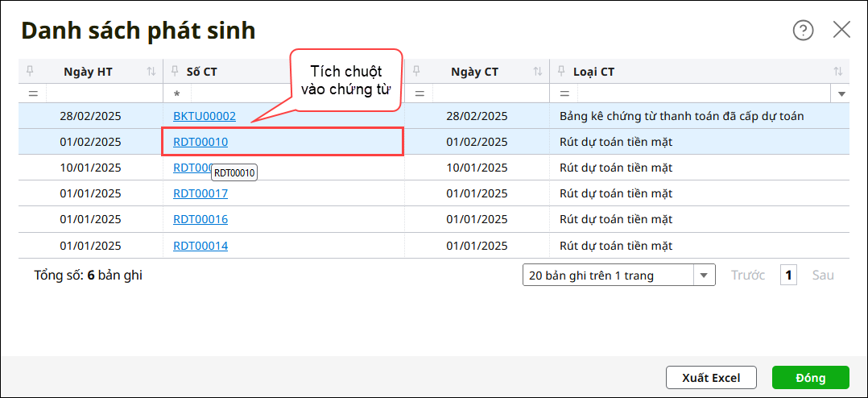
Task: Select Ngày HT cell 28/02/2025
Action: (90, 116)
